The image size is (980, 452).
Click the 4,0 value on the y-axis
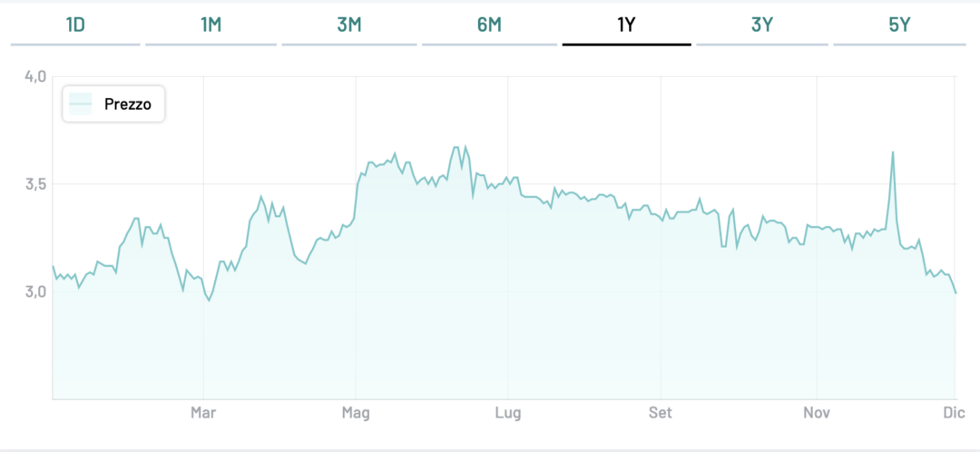click(34, 77)
